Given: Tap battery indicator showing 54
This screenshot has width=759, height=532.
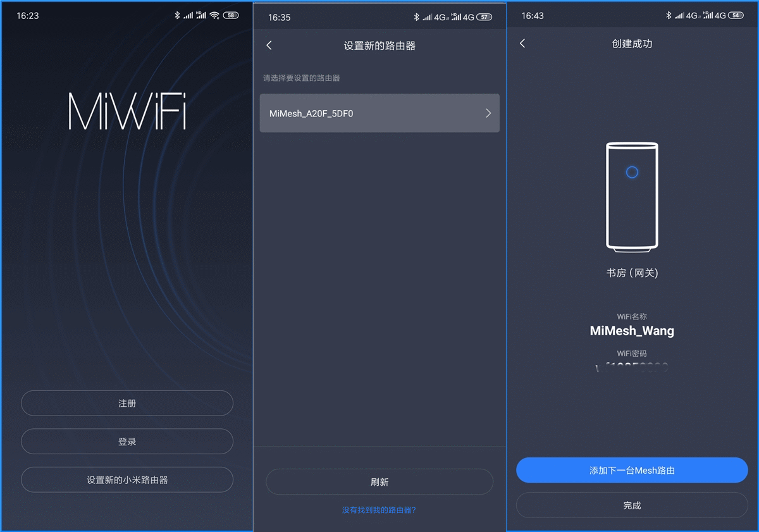Looking at the screenshot, I should click(x=736, y=15).
